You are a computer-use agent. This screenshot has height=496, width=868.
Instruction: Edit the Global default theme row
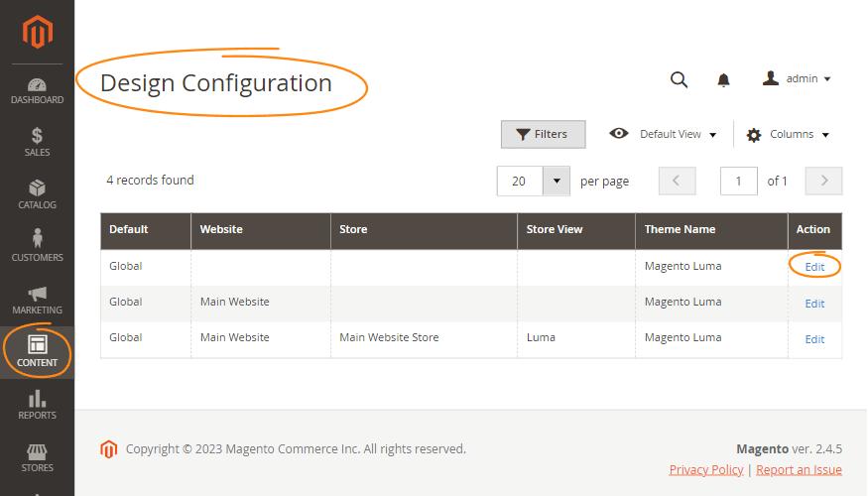[x=814, y=267]
